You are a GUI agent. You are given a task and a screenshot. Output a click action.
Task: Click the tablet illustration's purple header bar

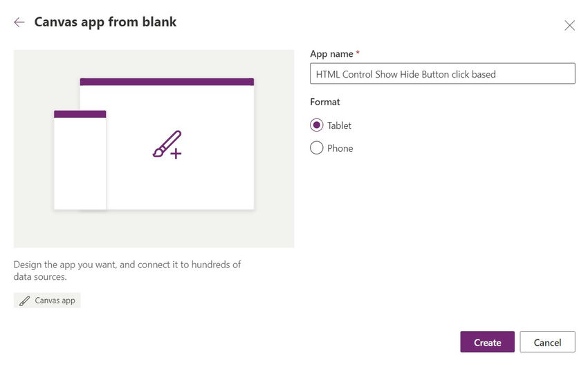[167, 82]
